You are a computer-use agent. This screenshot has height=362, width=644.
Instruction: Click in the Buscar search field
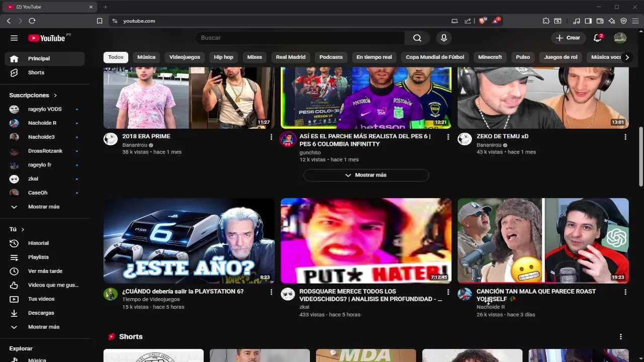point(299,38)
